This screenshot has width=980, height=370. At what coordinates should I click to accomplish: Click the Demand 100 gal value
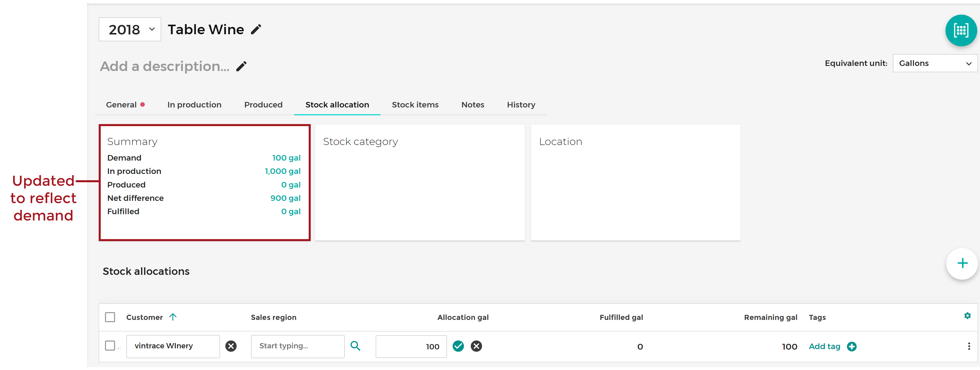point(286,158)
